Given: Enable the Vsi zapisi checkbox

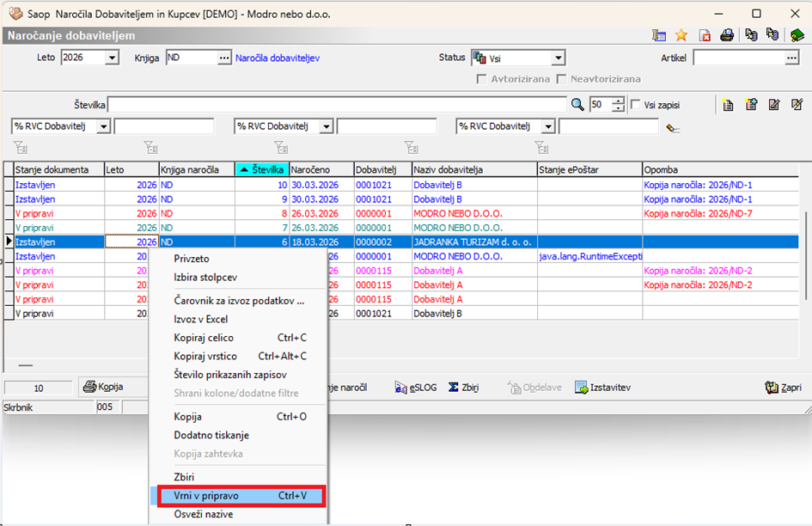Looking at the screenshot, I should click(x=636, y=105).
